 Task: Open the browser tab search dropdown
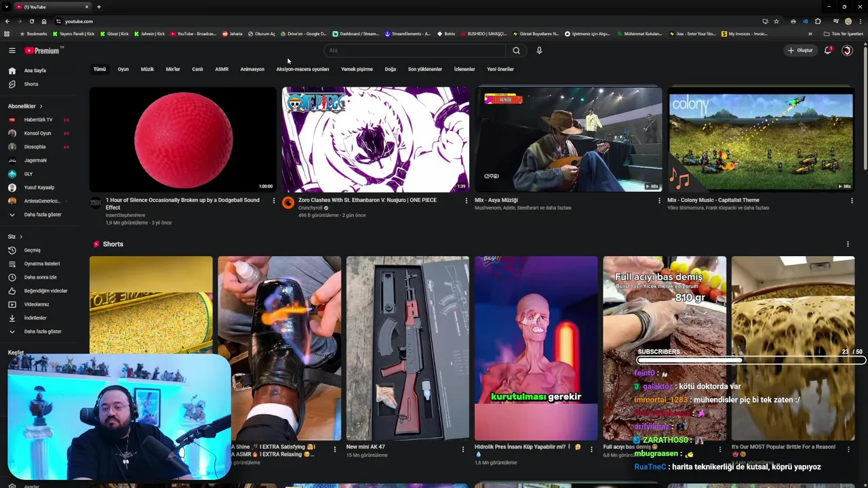point(7,7)
